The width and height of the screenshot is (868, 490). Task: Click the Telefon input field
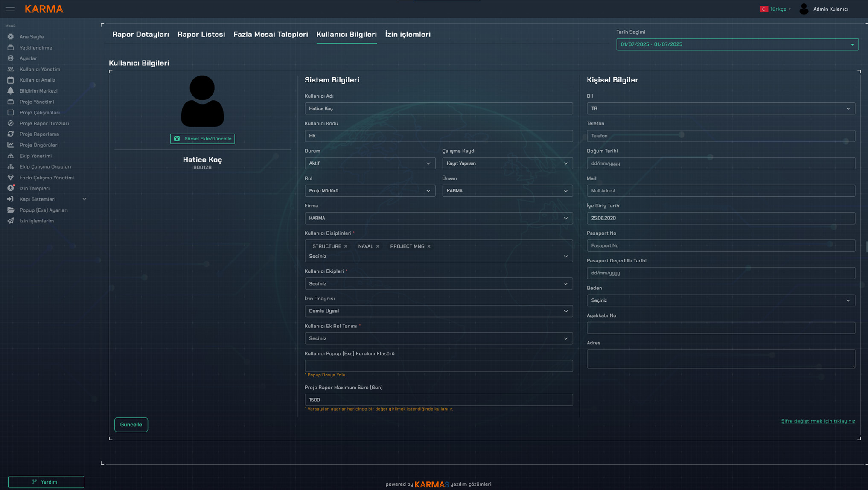coord(720,136)
